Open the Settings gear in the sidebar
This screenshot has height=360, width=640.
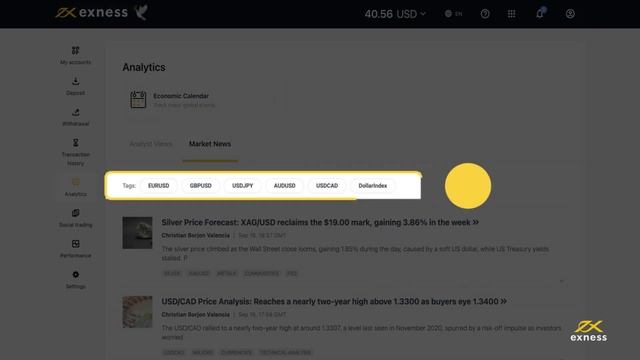click(x=76, y=274)
